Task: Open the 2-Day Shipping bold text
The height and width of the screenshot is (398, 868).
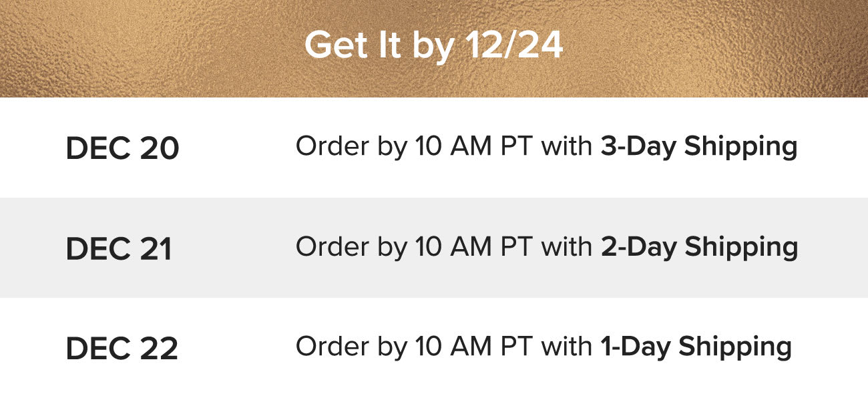Action: click(699, 248)
